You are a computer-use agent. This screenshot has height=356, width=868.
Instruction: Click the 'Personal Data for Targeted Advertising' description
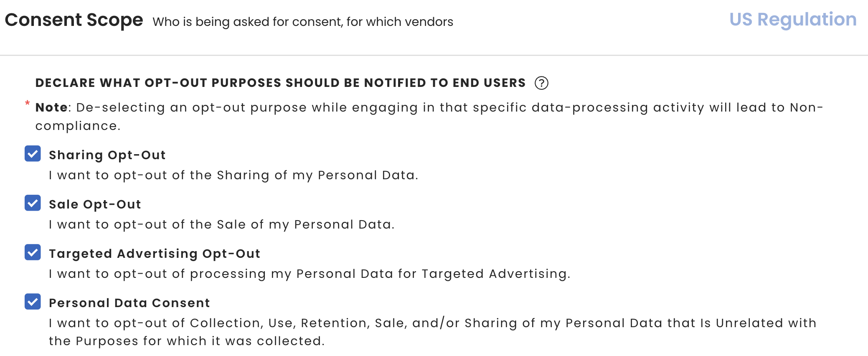pyautogui.click(x=310, y=274)
